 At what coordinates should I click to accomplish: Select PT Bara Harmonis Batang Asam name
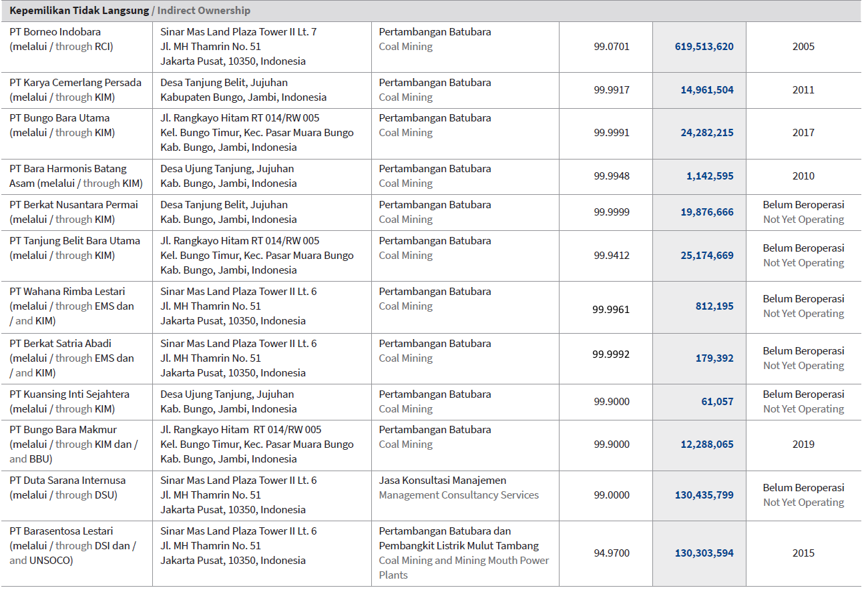coord(68,176)
